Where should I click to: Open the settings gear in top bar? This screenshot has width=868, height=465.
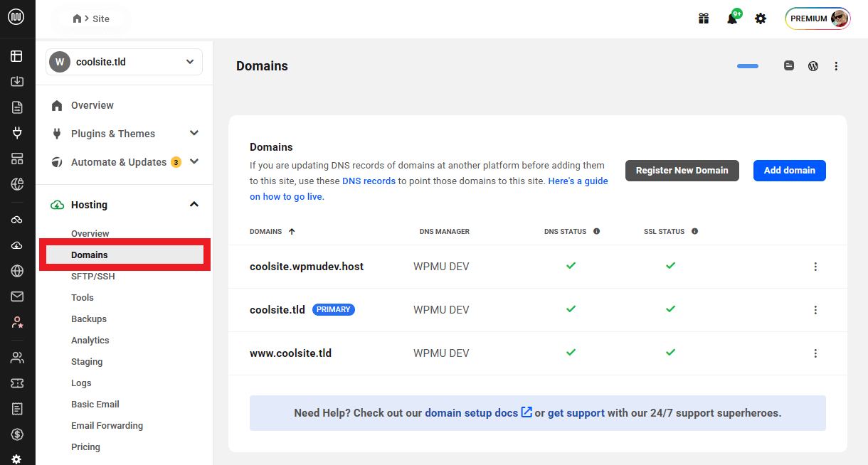[761, 18]
